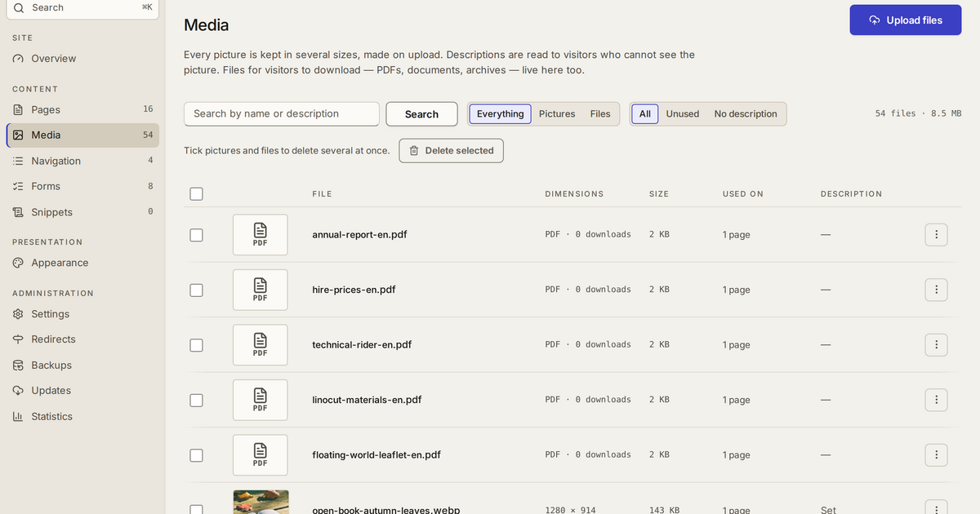
Task: Click the DIMENSIONS column header
Action: pyautogui.click(x=574, y=194)
